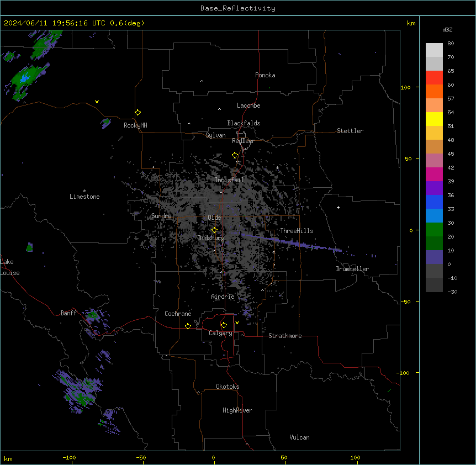This screenshot has width=476, height=465.
Task: Click the HighRiver city label
Action: pyautogui.click(x=237, y=410)
